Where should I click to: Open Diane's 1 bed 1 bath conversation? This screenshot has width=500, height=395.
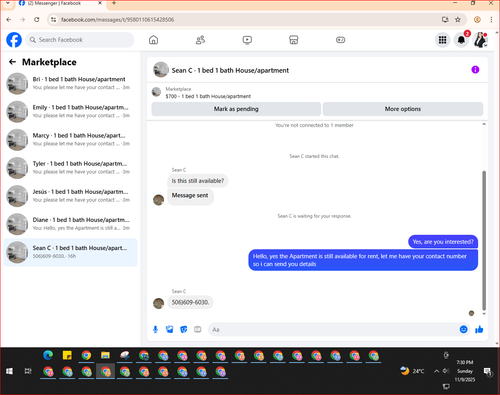coord(70,224)
